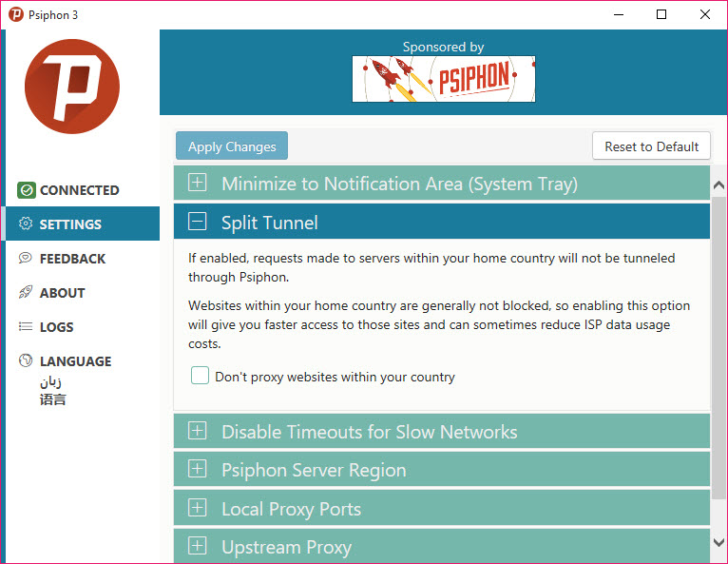Click the Persian language label زبان
The width and height of the screenshot is (728, 564).
coord(51,382)
